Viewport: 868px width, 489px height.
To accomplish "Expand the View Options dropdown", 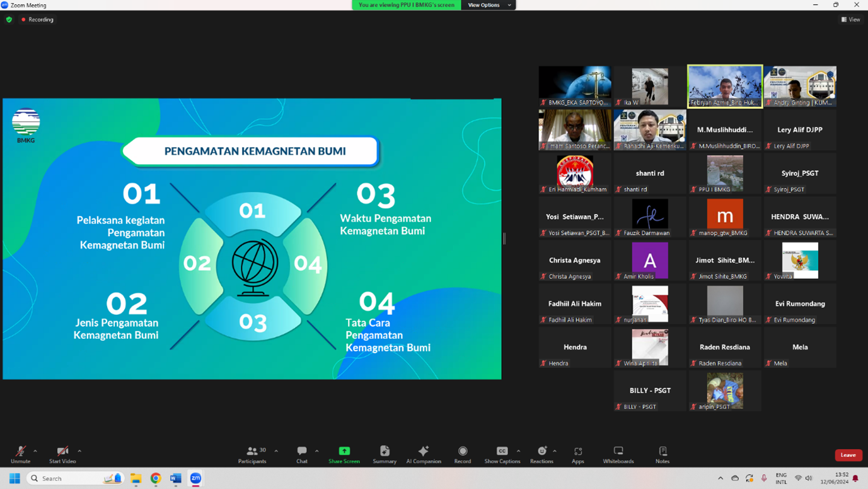I will click(x=488, y=5).
